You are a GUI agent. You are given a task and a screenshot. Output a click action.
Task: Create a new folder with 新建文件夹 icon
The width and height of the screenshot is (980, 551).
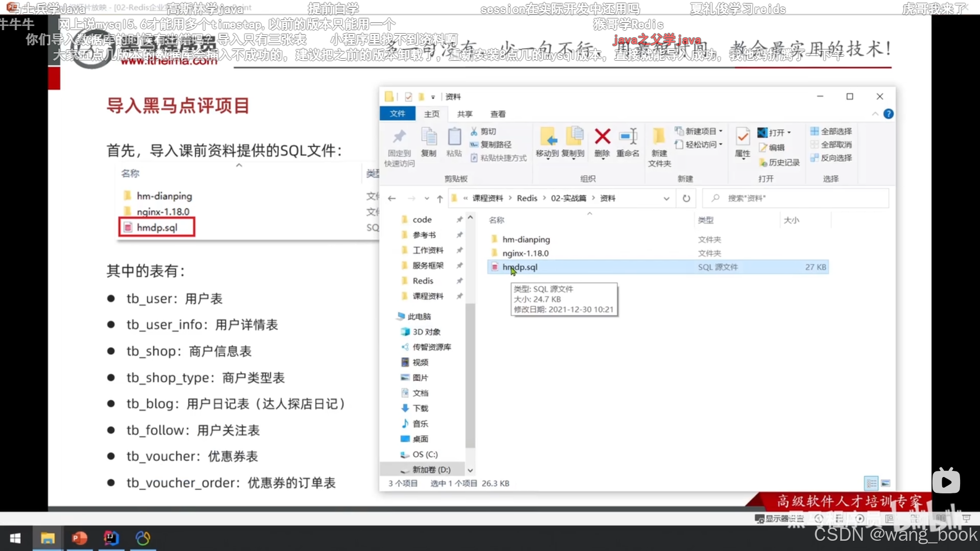659,145
